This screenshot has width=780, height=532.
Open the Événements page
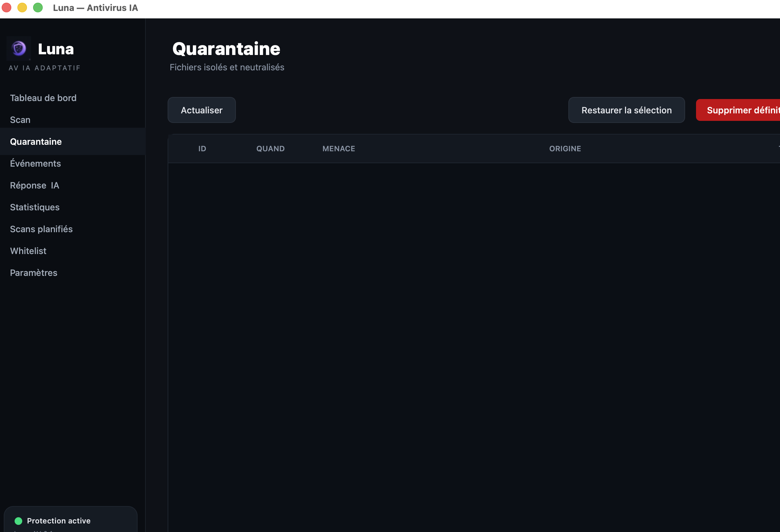pos(36,163)
